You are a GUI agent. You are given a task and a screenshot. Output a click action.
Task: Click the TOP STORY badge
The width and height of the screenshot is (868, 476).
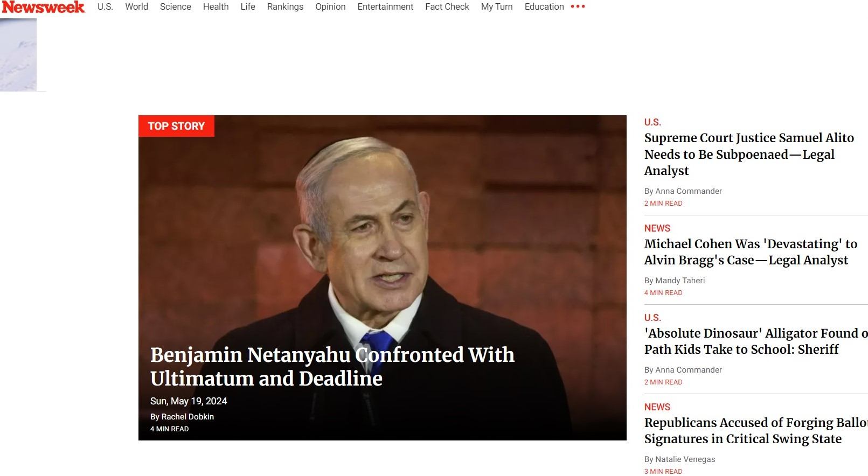tap(176, 126)
